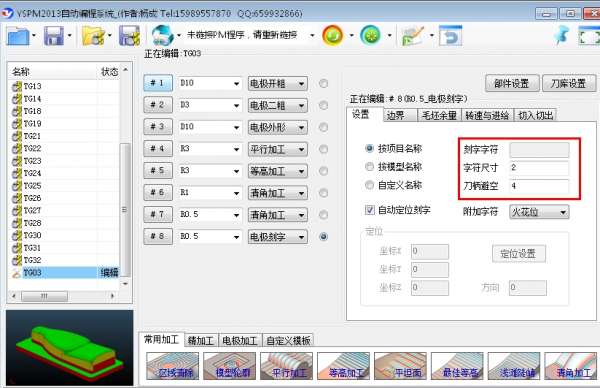This screenshot has width=600, height=388.
Task: Click the 字符尺寸 input field
Action: tap(539, 168)
